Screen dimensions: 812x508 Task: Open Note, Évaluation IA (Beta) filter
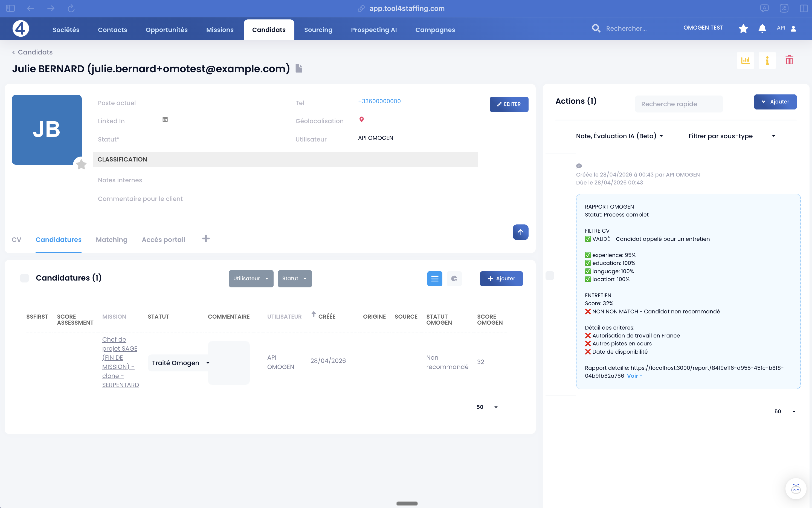[x=619, y=136]
